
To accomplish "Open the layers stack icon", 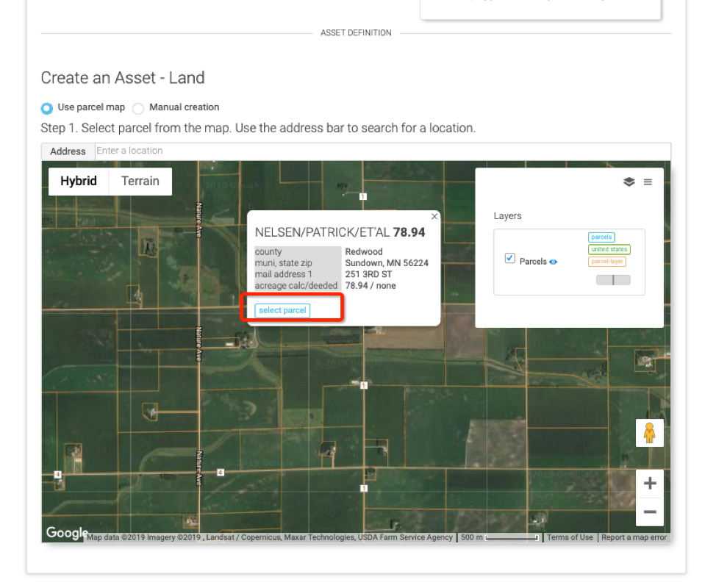I will [x=629, y=182].
